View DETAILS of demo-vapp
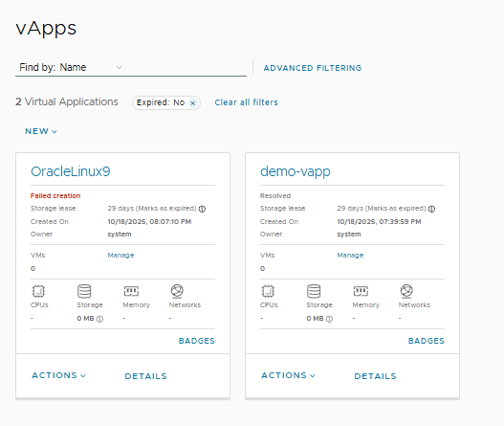504x426 pixels. 375,376
